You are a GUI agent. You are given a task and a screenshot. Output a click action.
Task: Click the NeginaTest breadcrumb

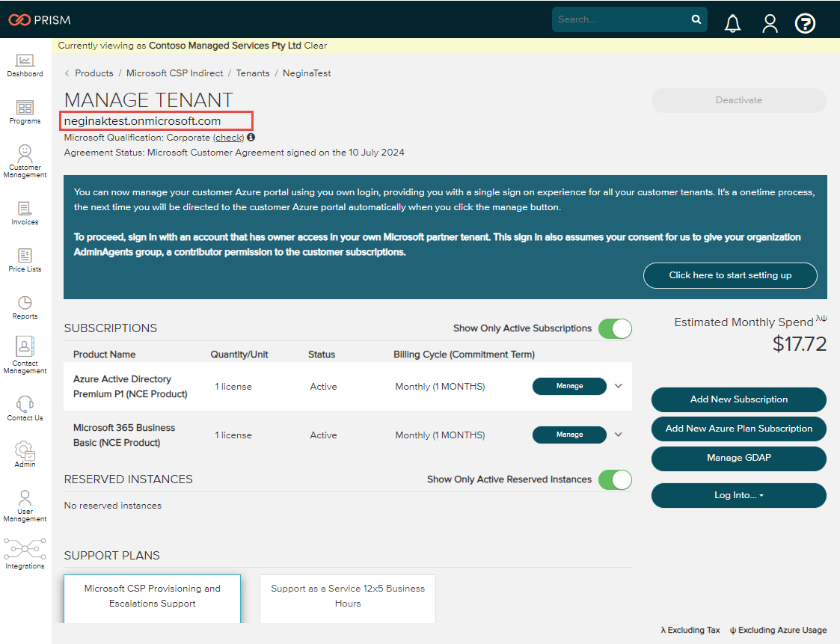tap(307, 73)
